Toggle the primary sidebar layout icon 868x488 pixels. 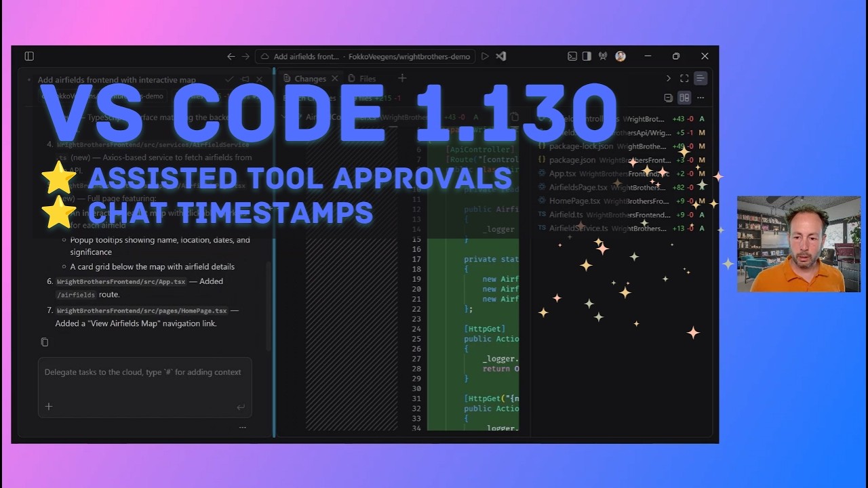pyautogui.click(x=29, y=56)
